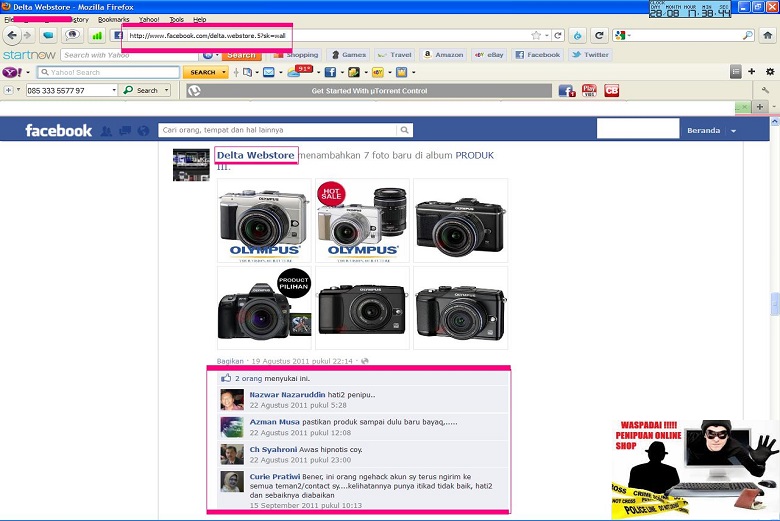Click the browser Forward arrow

27,35
